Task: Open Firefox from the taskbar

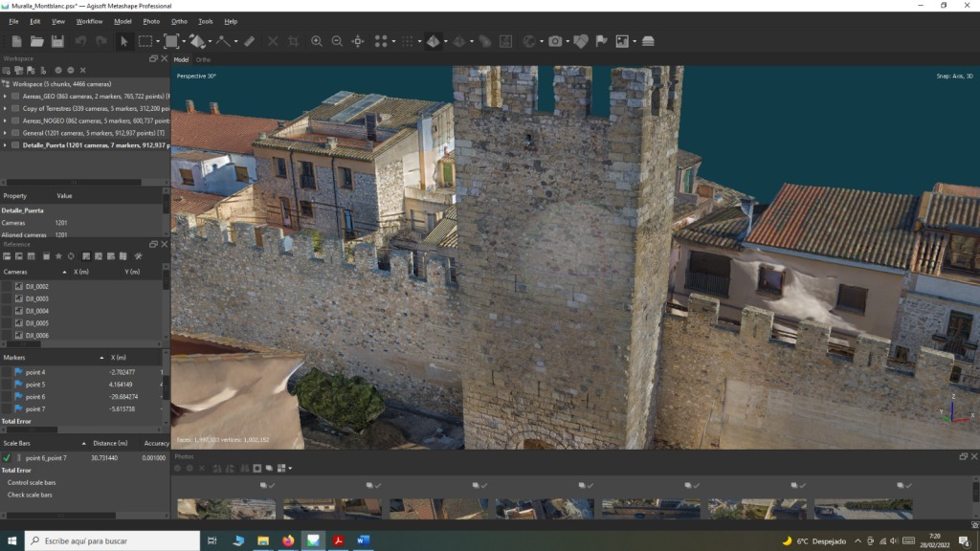Action: point(288,540)
